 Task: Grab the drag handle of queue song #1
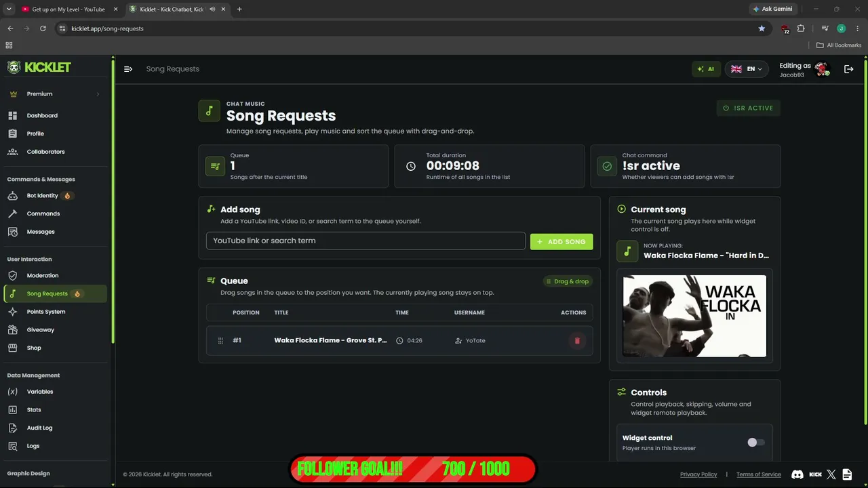click(x=220, y=341)
